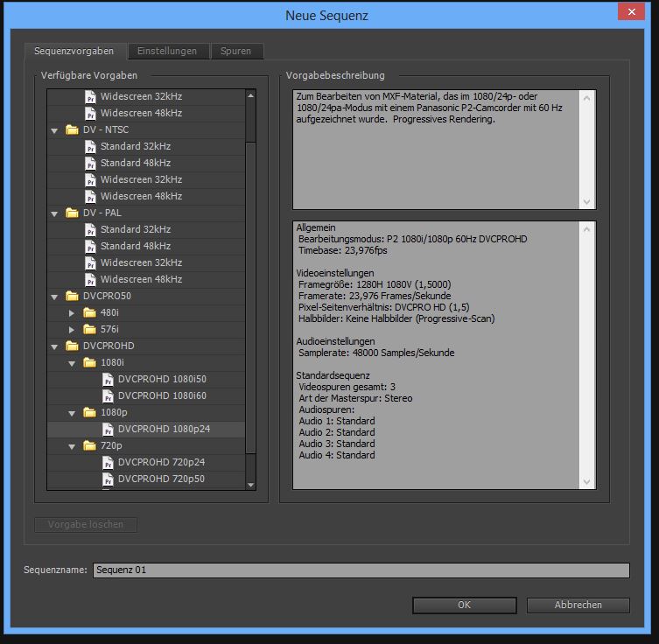Screen dimensions: 659x644
Task: Click the DVCPRO50 folder icon
Action: [72, 296]
